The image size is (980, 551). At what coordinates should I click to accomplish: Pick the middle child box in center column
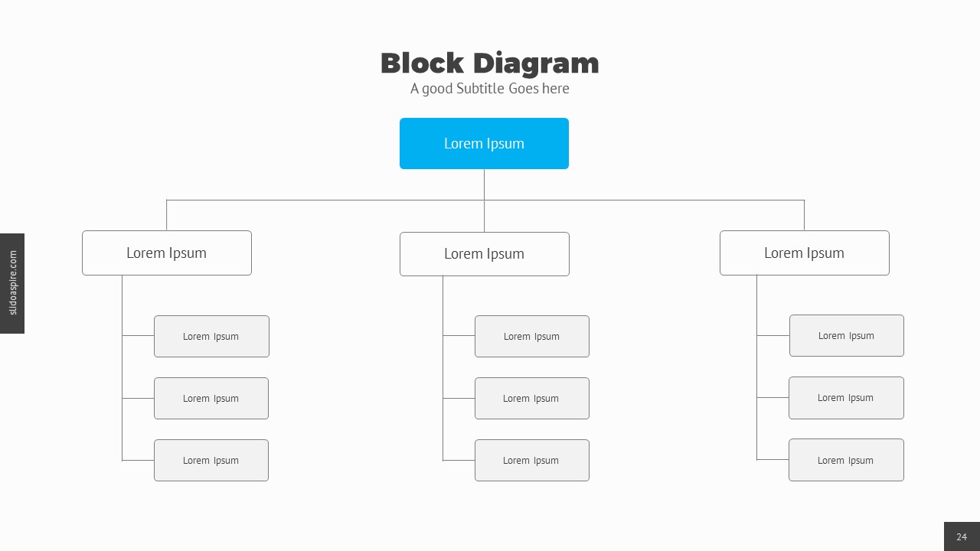(531, 398)
